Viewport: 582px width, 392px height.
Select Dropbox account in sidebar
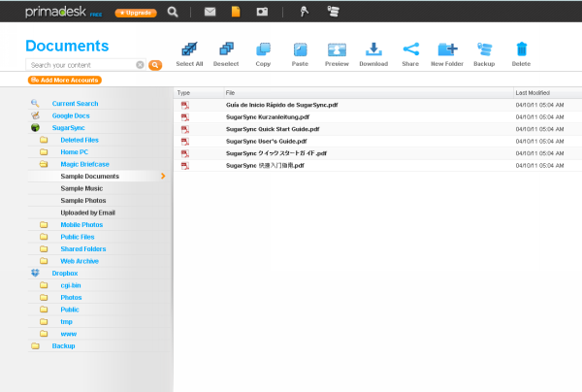(65, 274)
